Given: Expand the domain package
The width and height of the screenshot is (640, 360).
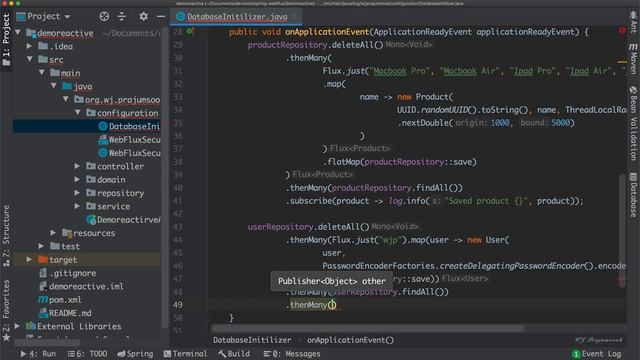Looking at the screenshot, I should point(77,179).
